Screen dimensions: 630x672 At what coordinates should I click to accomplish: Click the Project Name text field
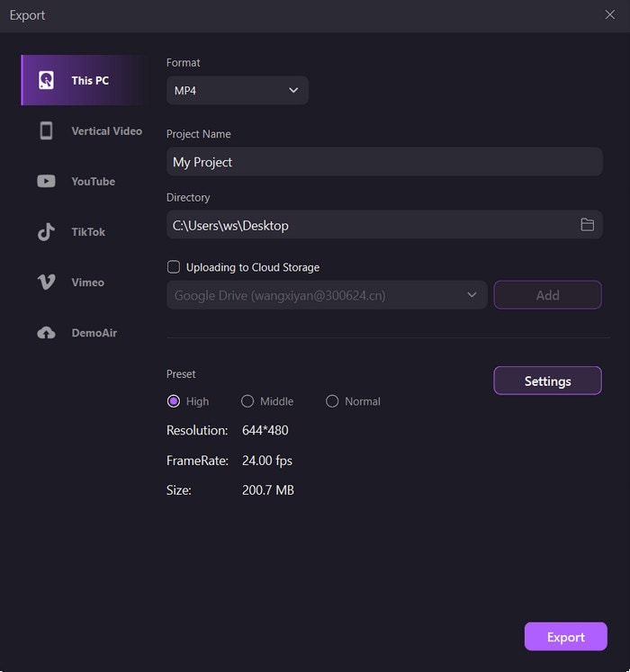(x=384, y=162)
